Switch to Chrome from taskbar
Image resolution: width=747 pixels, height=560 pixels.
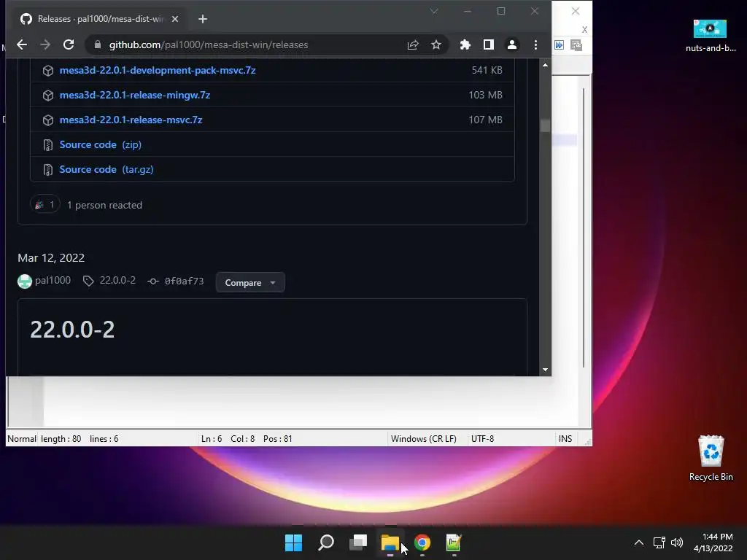[x=422, y=542]
